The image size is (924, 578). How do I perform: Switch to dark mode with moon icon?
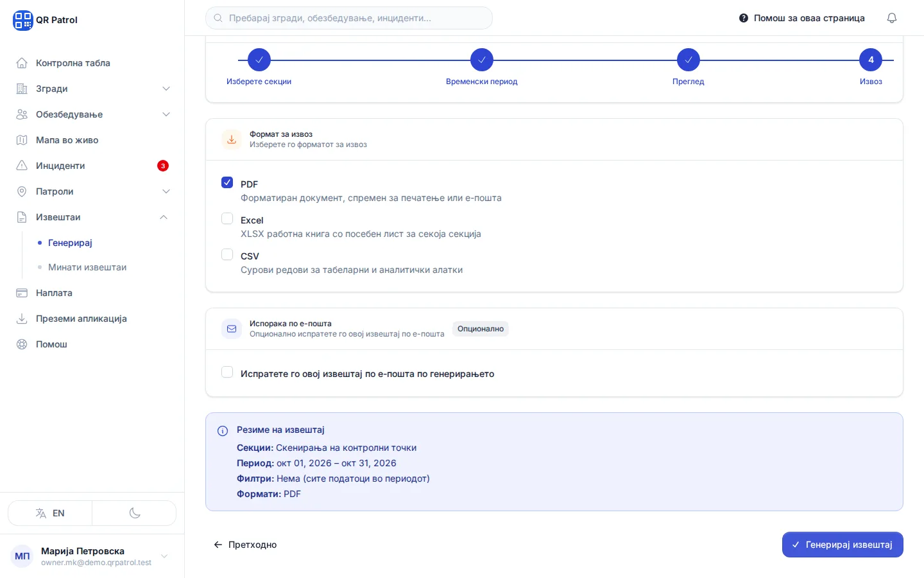[x=135, y=513]
